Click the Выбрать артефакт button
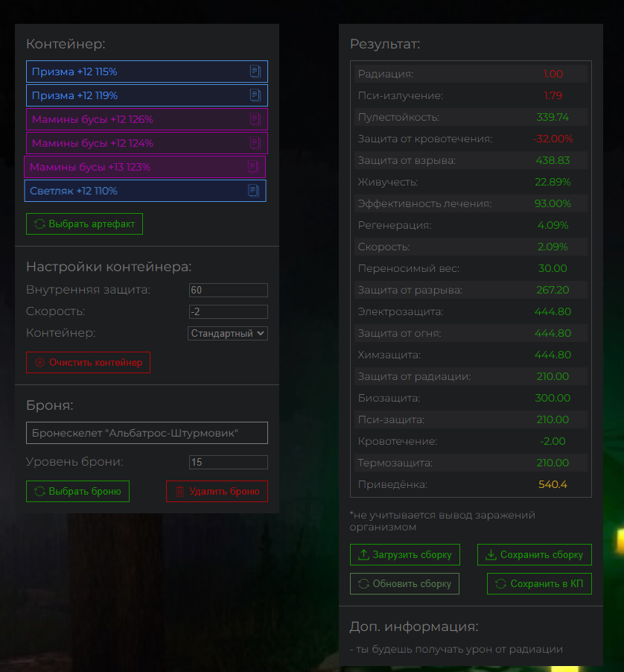Image resolution: width=624 pixels, height=672 pixels. click(x=84, y=224)
